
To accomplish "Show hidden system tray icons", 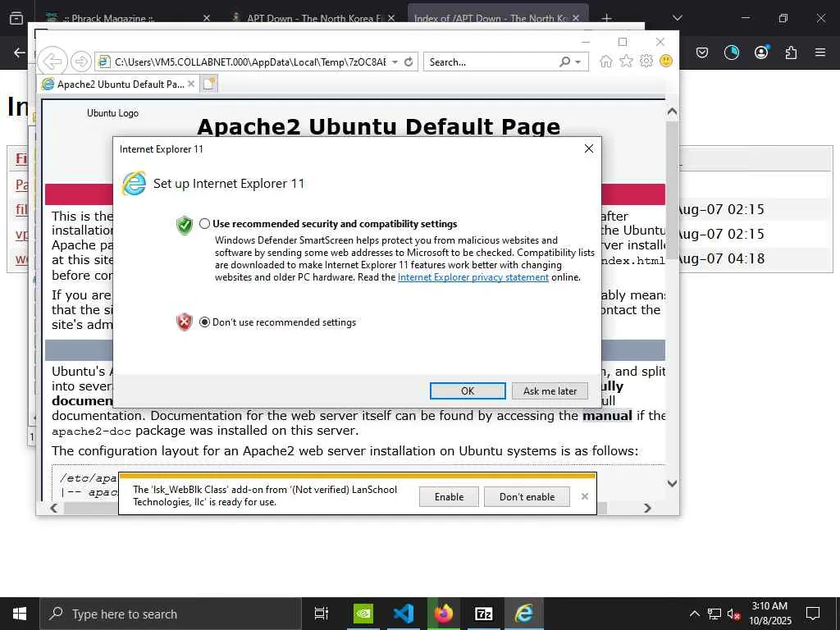I will pyautogui.click(x=694, y=614).
